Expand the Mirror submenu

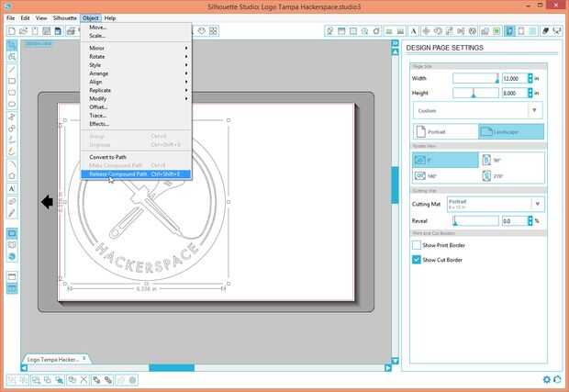coord(137,48)
